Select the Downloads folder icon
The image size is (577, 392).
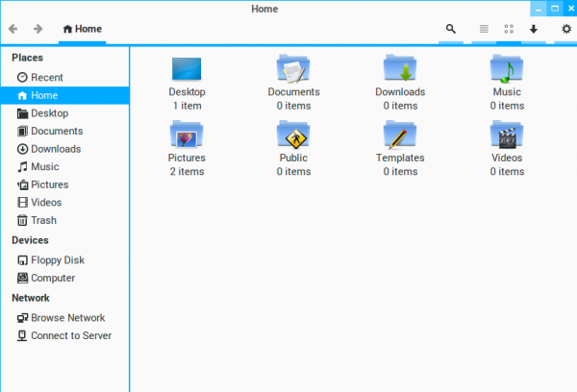pyautogui.click(x=400, y=68)
